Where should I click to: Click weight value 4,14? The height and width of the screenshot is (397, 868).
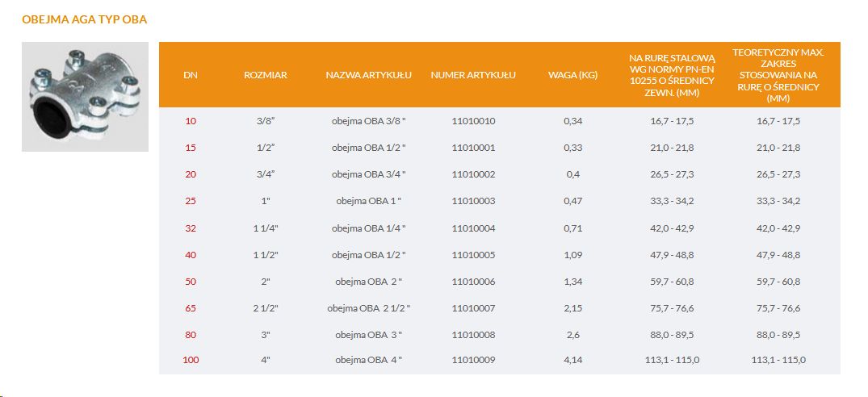tap(573, 360)
